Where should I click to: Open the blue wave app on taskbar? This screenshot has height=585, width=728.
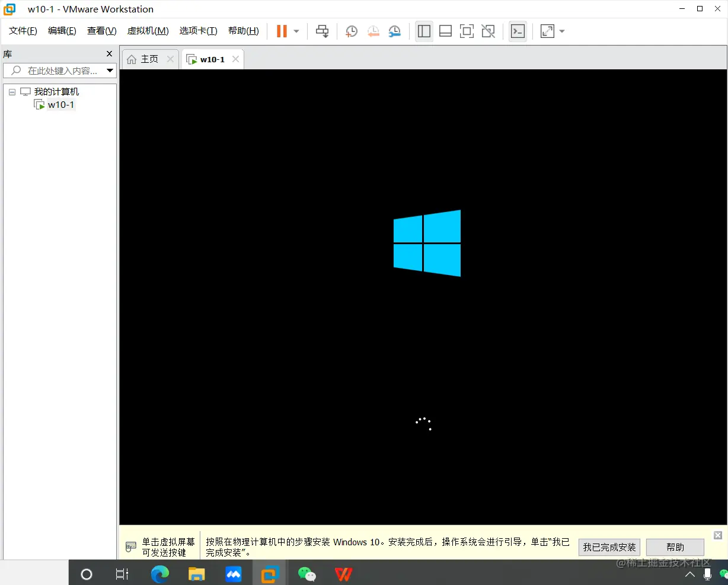point(234,574)
